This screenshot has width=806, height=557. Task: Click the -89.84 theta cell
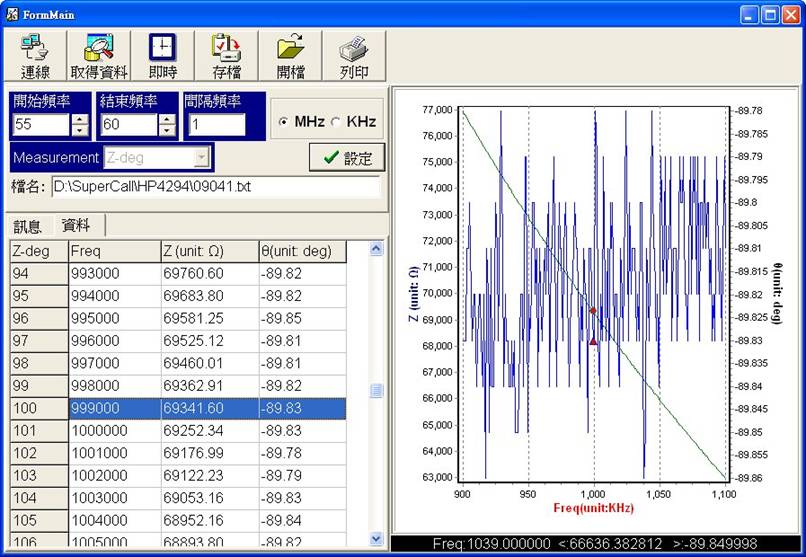point(302,521)
